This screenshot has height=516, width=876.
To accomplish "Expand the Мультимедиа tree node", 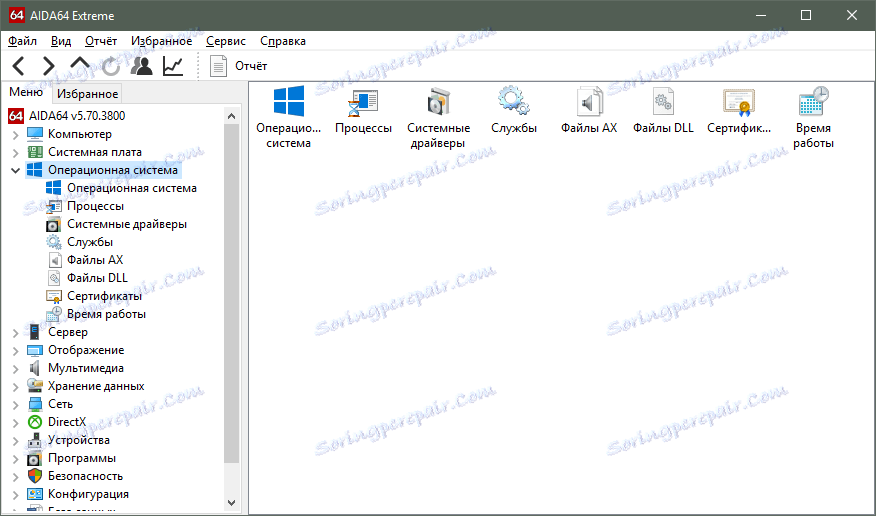I will coord(16,369).
